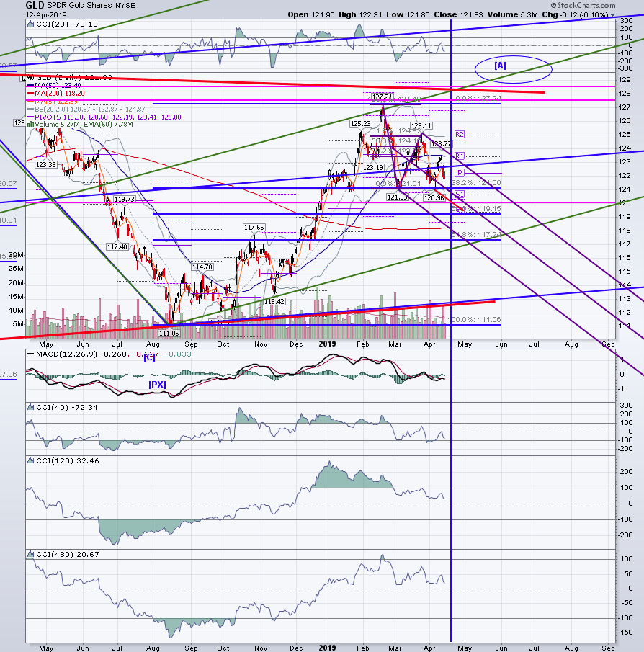This screenshot has height=652, width=644.
Task: Click the purple PIVOTS legend color marker
Action: pos(30,117)
